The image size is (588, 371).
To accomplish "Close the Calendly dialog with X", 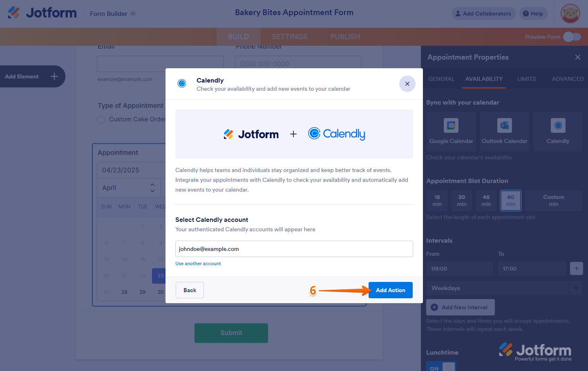I will [x=407, y=84].
